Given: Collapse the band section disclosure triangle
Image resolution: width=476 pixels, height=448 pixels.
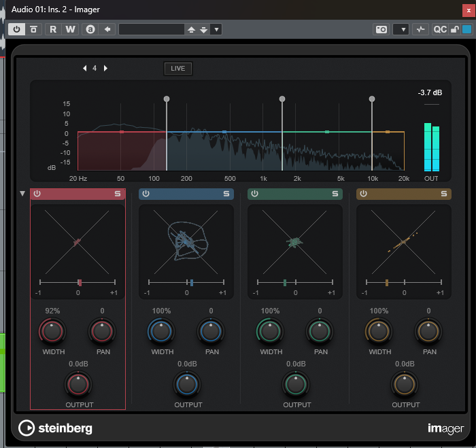Looking at the screenshot, I should pos(22,193).
